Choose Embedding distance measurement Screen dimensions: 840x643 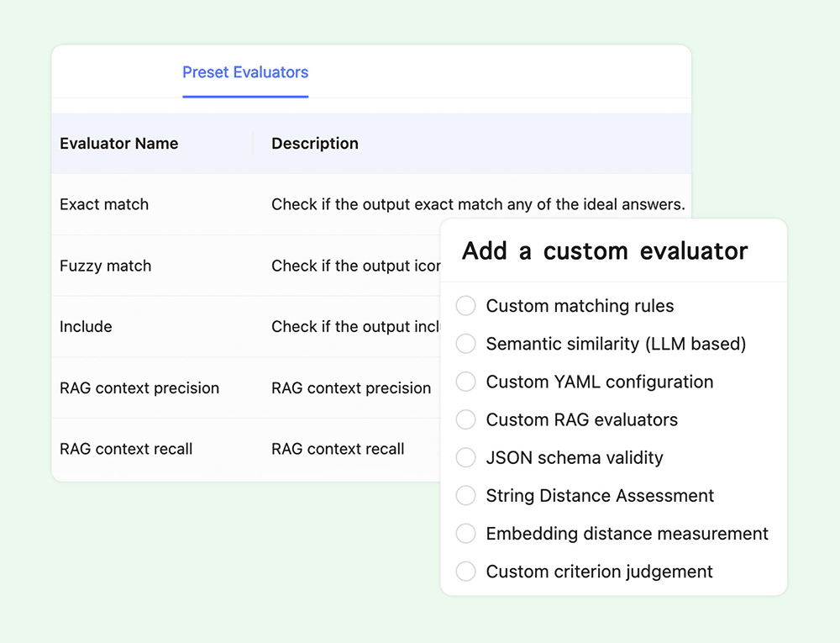point(465,533)
